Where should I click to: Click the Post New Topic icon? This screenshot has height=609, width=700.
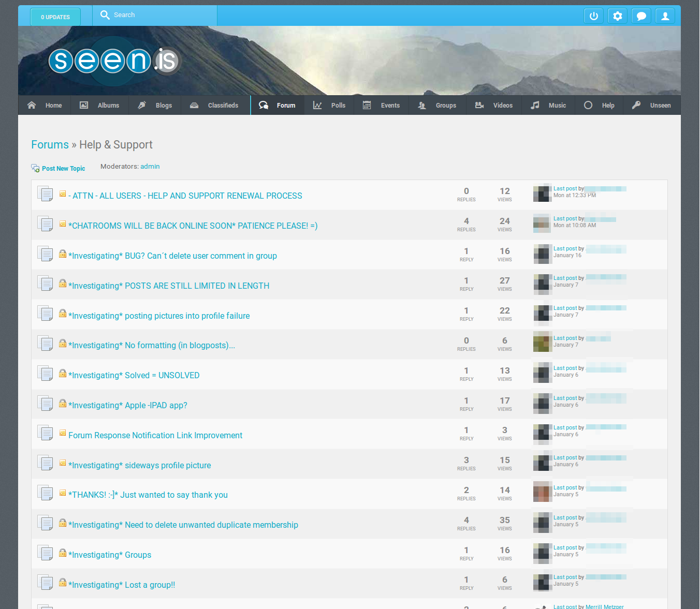click(x=35, y=168)
